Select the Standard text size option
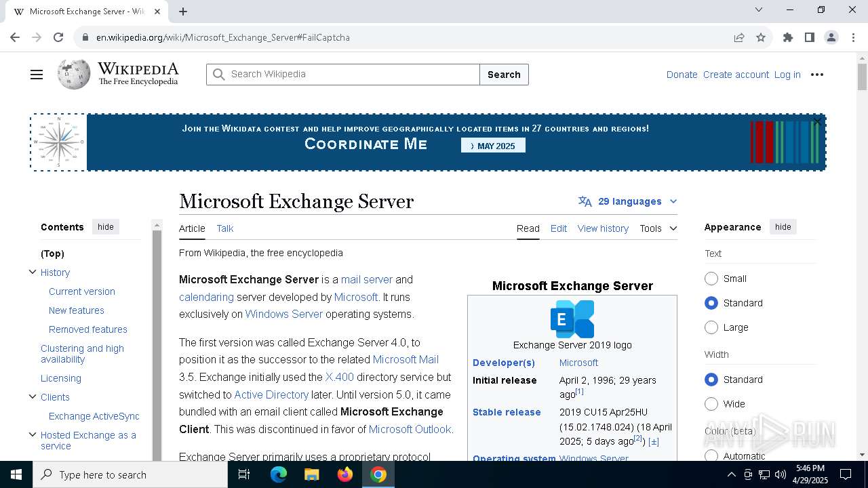This screenshot has height=488, width=868. tap(711, 303)
